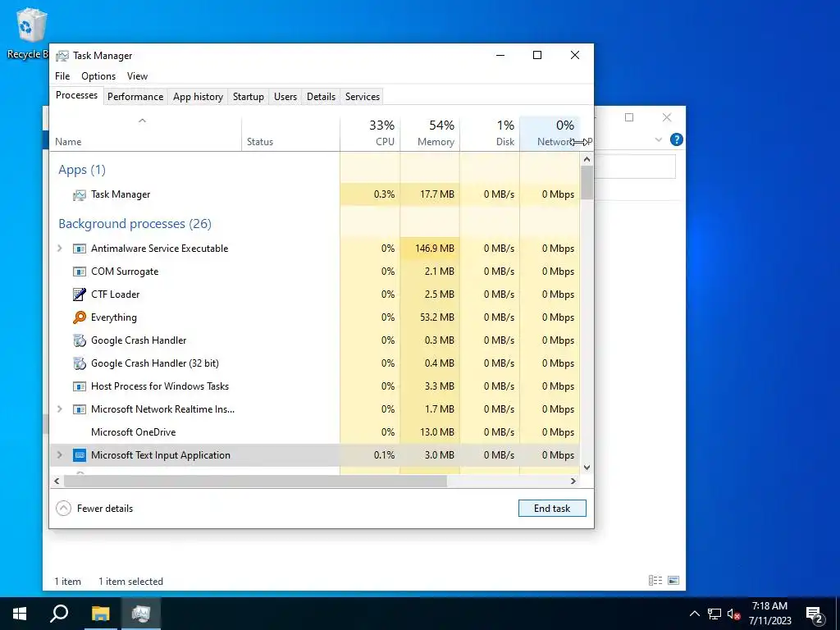This screenshot has height=630, width=840.
Task: Open taskbar Search magnifier
Action: point(59,614)
